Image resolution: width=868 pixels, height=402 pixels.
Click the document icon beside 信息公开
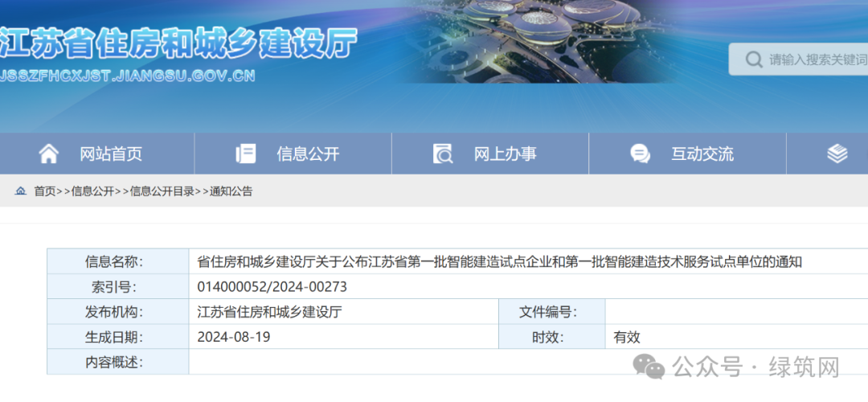246,154
